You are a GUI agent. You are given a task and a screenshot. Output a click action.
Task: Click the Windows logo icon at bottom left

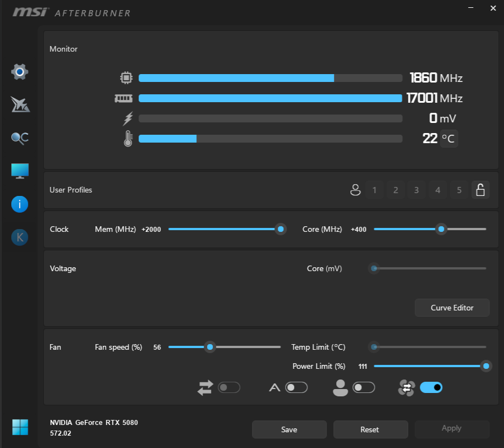click(x=20, y=427)
